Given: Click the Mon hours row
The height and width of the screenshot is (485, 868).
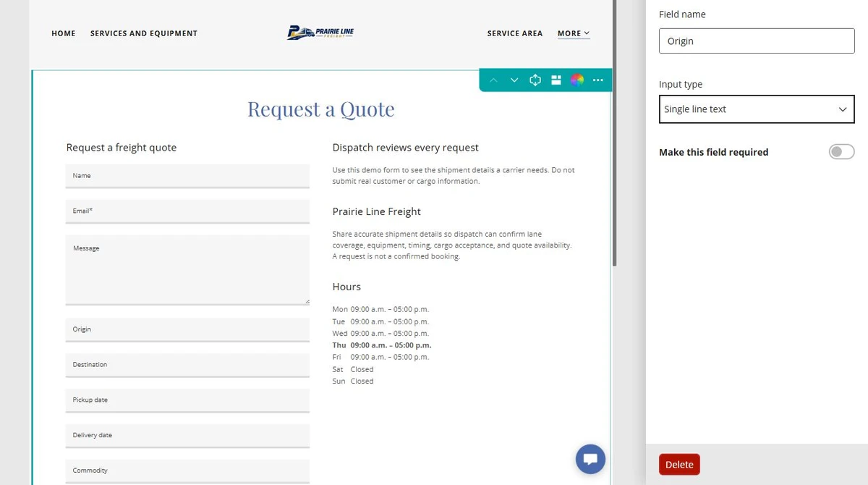Looking at the screenshot, I should [x=380, y=309].
